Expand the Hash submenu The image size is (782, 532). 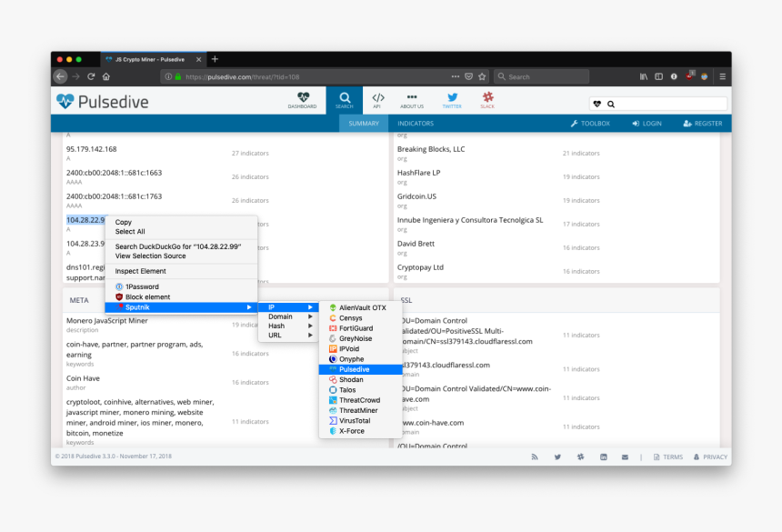289,326
